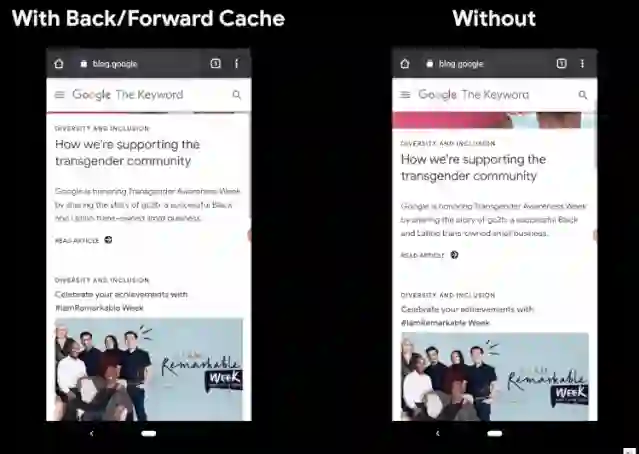Image resolution: width=639 pixels, height=454 pixels.
Task: Open transgender community headline in left phone
Action: point(127,152)
